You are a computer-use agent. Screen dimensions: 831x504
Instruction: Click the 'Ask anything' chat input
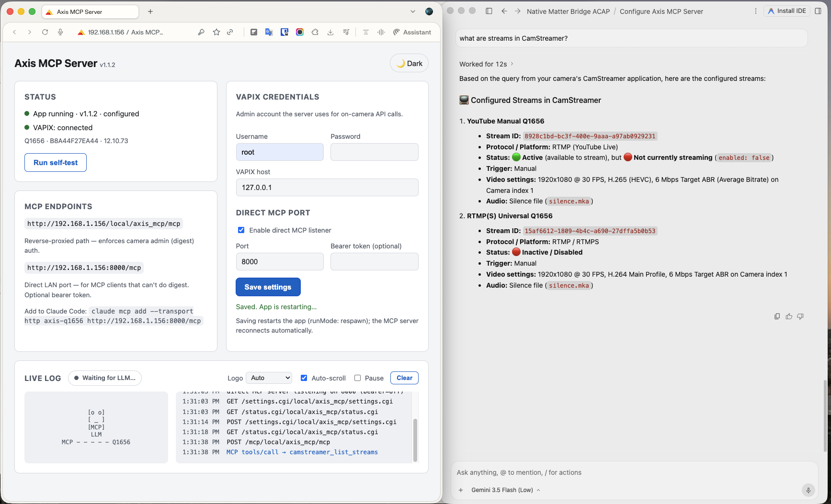[634, 472]
